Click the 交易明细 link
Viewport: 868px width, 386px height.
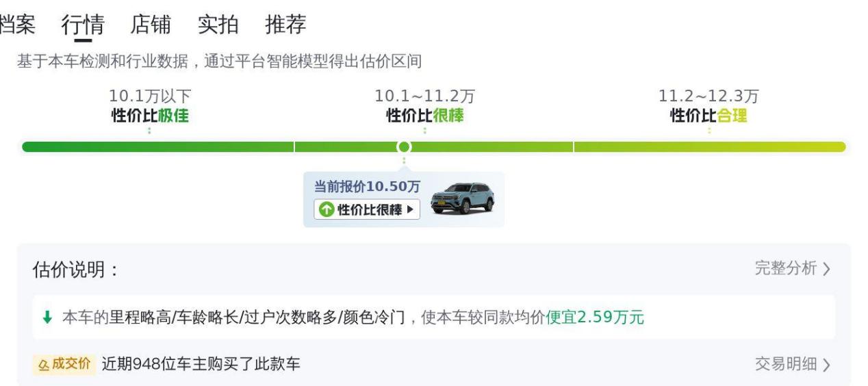pyautogui.click(x=786, y=364)
